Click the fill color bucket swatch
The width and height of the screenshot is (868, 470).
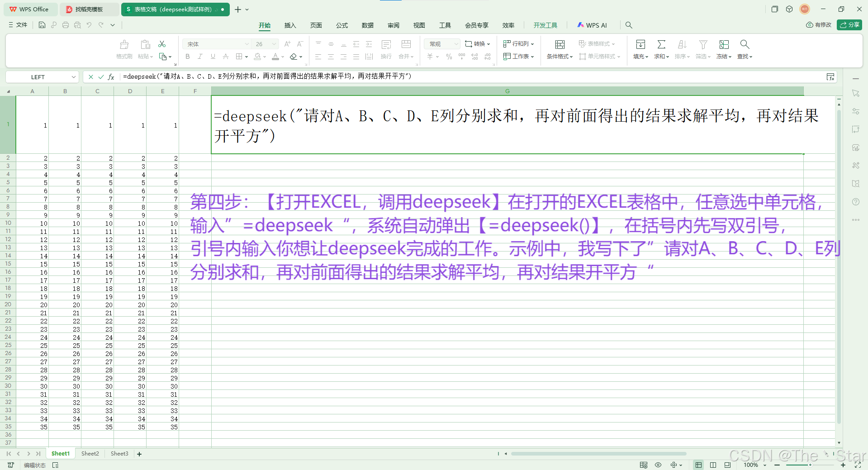[257, 57]
